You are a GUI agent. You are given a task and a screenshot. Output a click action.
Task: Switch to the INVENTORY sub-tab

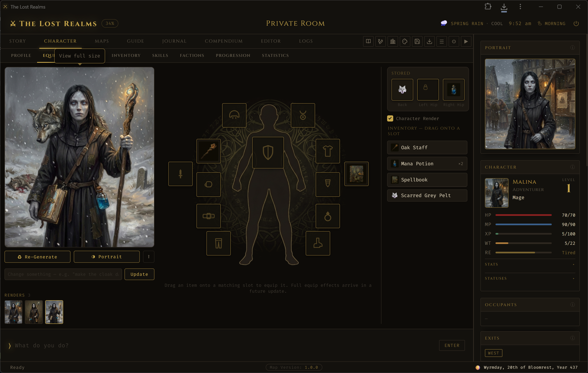pyautogui.click(x=126, y=55)
